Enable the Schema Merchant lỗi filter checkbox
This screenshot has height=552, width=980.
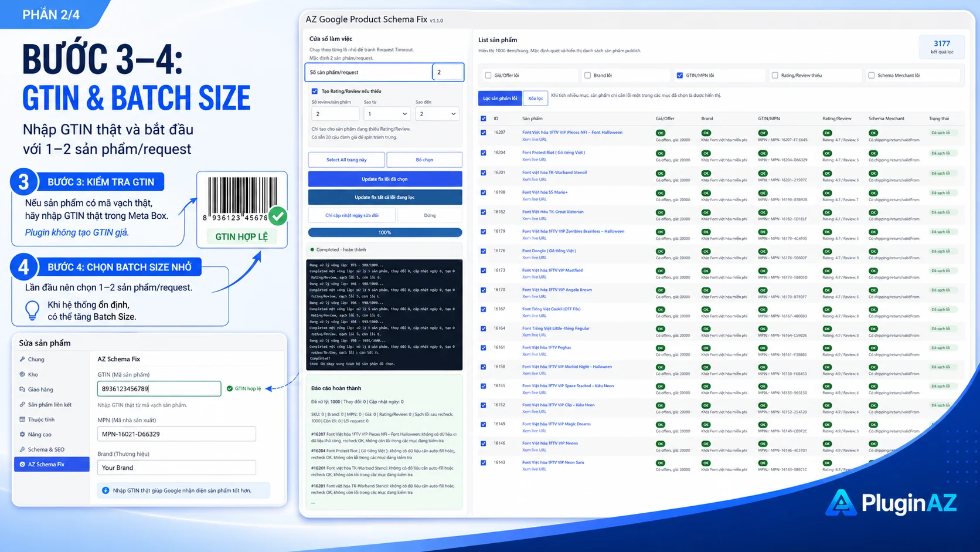tap(872, 75)
